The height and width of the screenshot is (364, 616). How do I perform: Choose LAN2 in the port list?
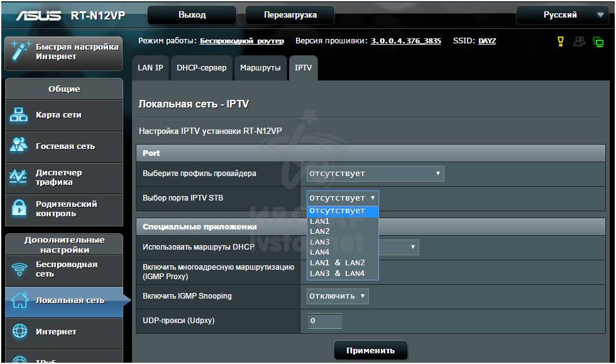(x=343, y=231)
